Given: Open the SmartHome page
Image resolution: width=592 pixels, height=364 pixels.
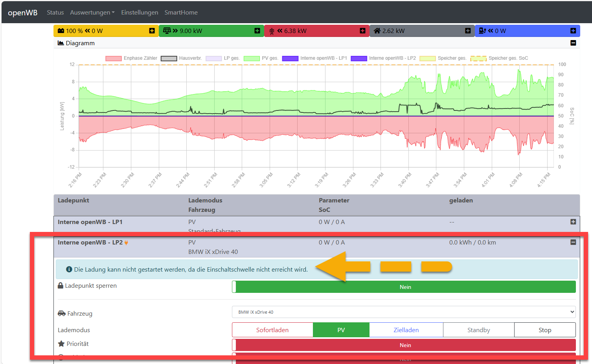Looking at the screenshot, I should point(181,13).
